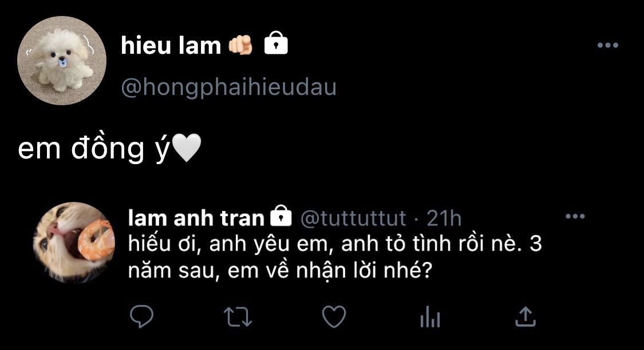The image size is (644, 350).
Task: Visit the @hongphaihieudau handle
Action: coord(229,87)
